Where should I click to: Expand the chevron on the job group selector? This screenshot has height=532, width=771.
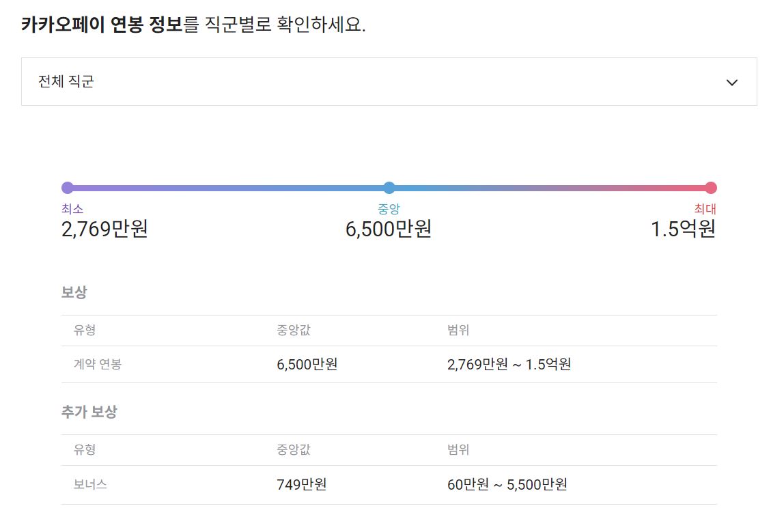[x=732, y=82]
